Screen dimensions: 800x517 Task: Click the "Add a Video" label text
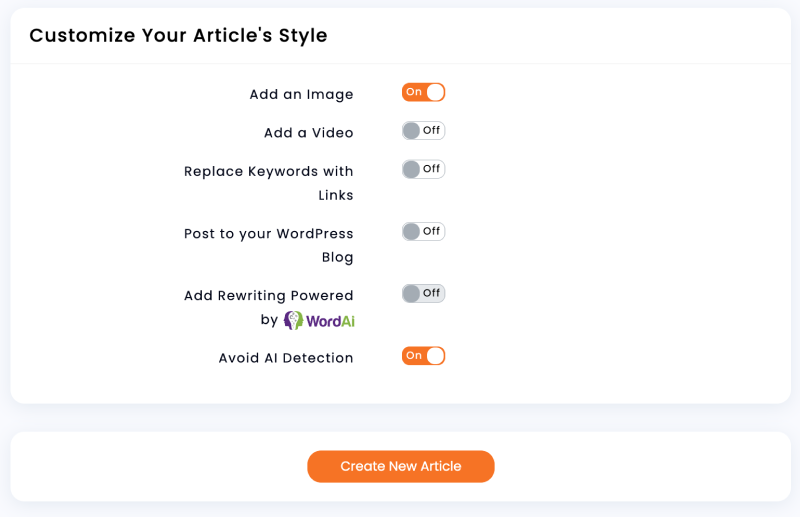pos(308,133)
